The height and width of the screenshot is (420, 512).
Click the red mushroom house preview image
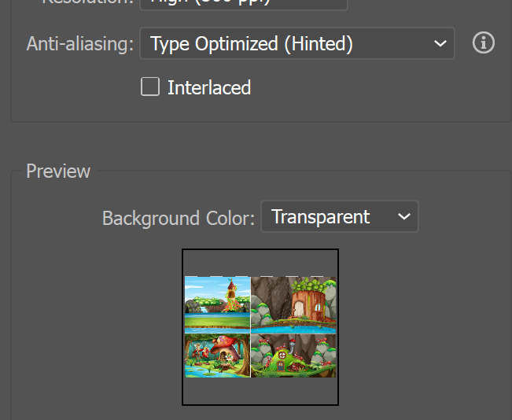[217, 354]
